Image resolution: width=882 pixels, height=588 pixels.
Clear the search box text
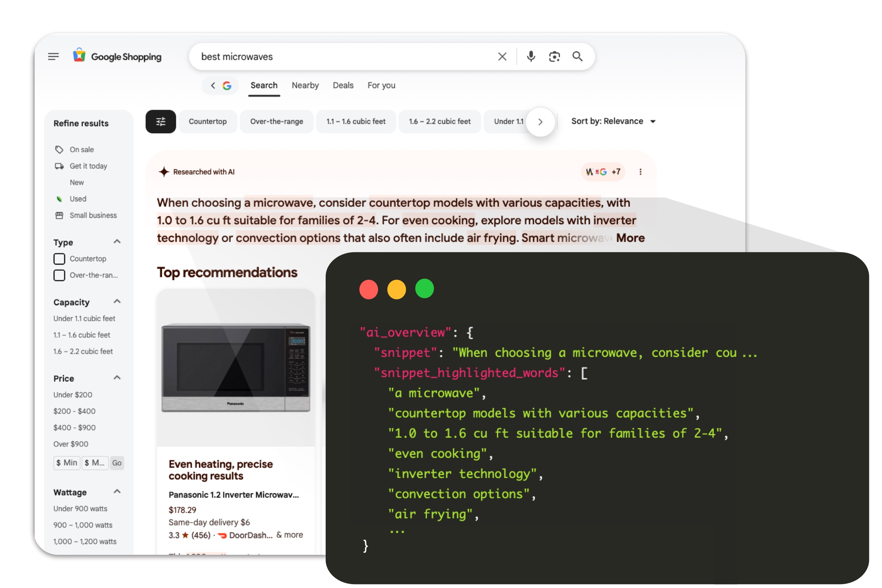point(502,57)
